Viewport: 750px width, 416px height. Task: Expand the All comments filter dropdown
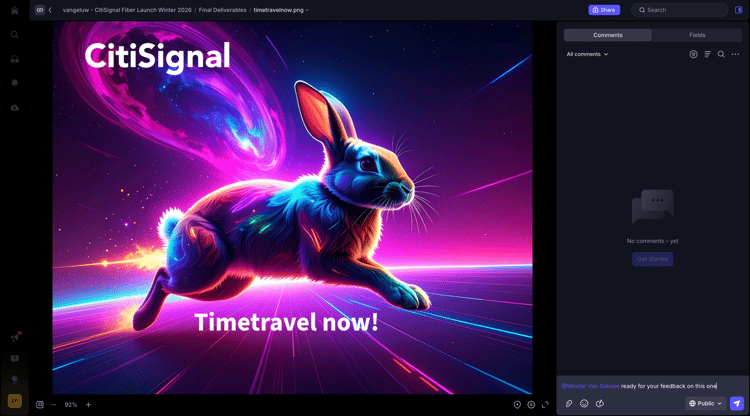[x=587, y=55]
